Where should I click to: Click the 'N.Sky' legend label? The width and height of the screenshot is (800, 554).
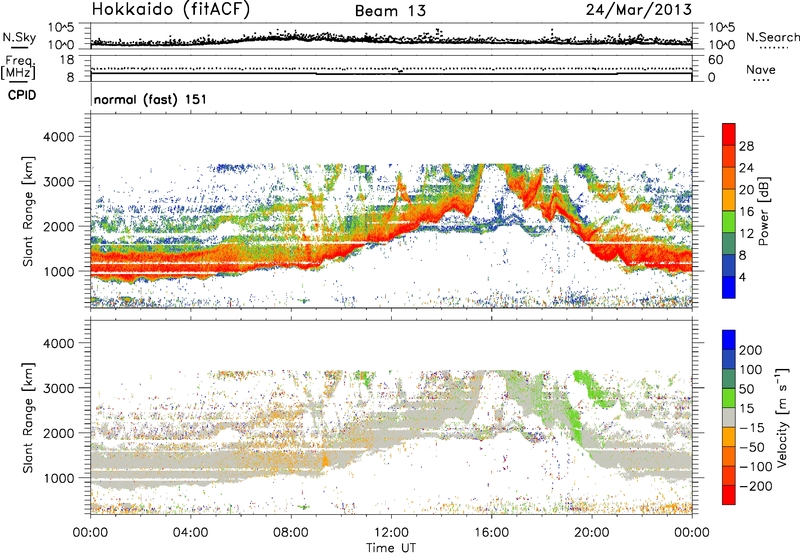(19, 37)
